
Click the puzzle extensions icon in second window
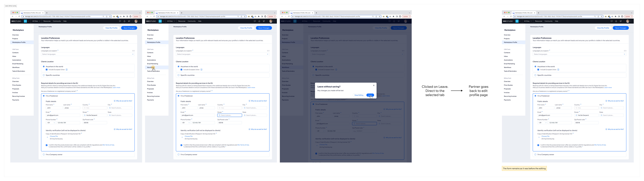pyautogui.click(x=259, y=17)
